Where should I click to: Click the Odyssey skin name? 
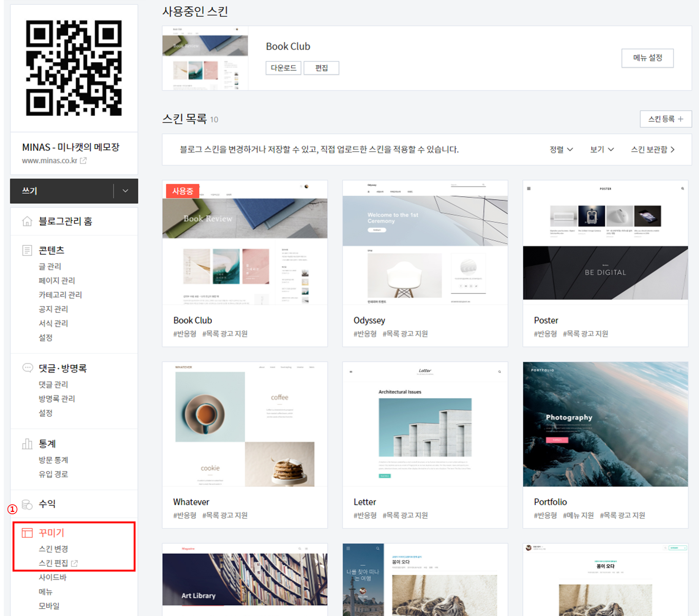point(369,320)
